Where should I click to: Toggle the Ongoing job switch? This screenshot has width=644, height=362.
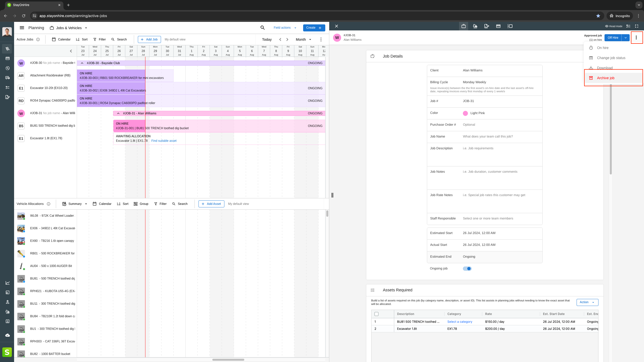467,268
